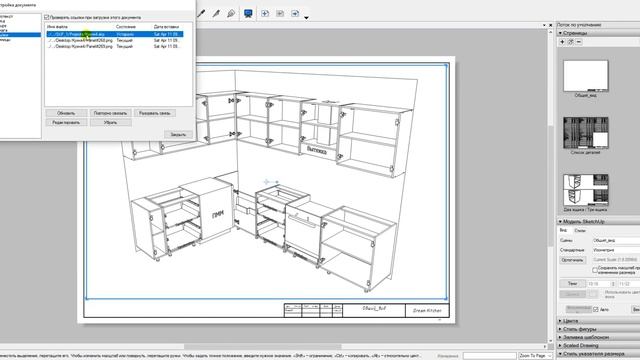640x360 pixels.
Task: Click the 'Current Scale' field
Action: click(616, 260)
